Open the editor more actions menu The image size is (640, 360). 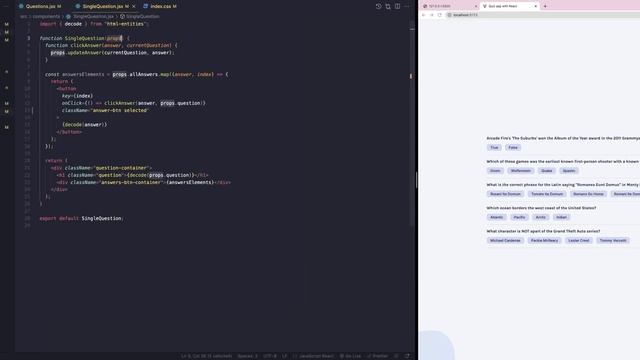(407, 7)
